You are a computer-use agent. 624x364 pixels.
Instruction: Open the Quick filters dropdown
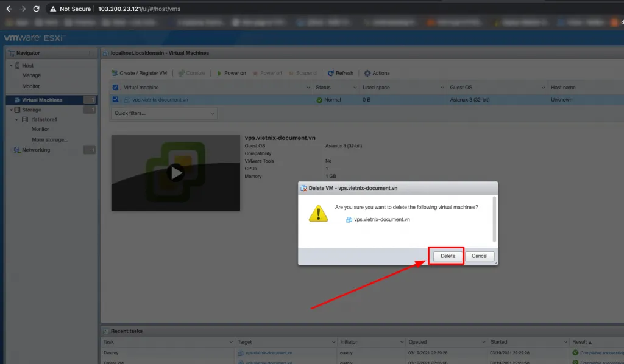(164, 113)
